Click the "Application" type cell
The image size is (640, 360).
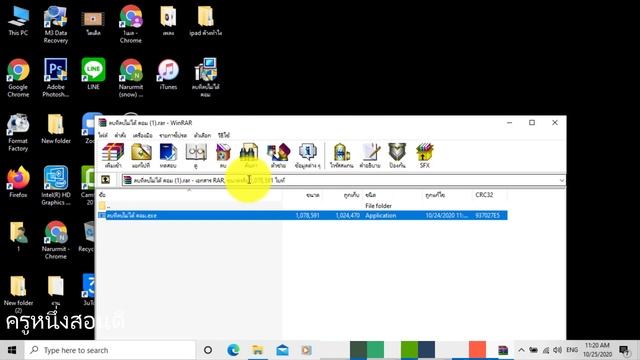(380, 216)
